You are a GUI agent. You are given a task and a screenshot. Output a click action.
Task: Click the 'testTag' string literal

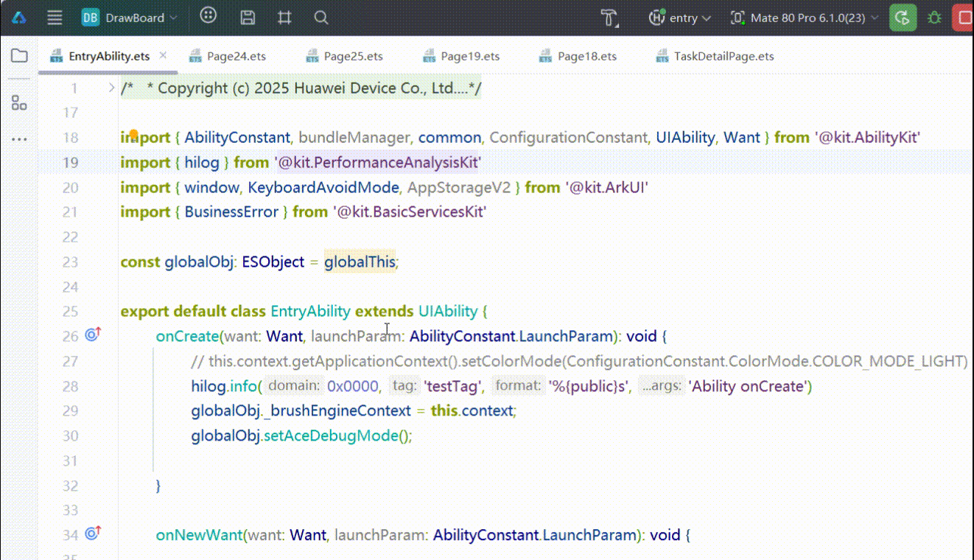453,385
